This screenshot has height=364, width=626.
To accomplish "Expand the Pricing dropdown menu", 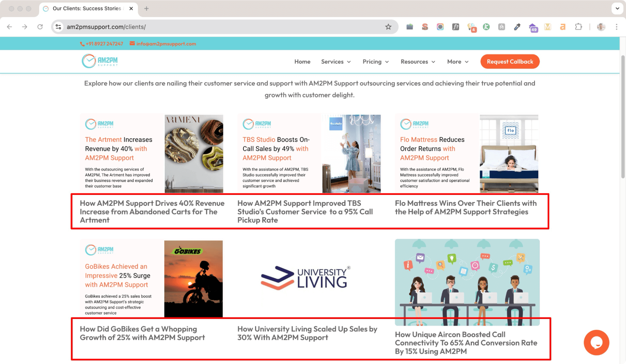I will (x=375, y=62).
